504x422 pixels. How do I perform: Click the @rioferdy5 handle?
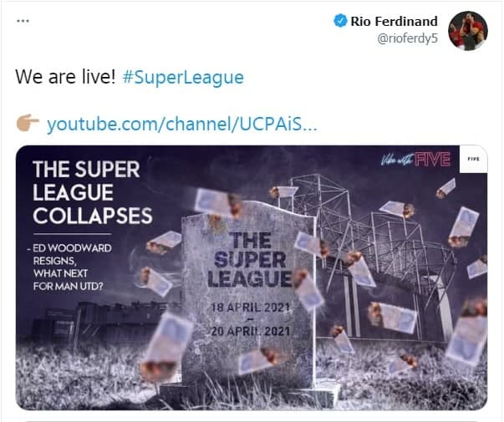pos(407,38)
